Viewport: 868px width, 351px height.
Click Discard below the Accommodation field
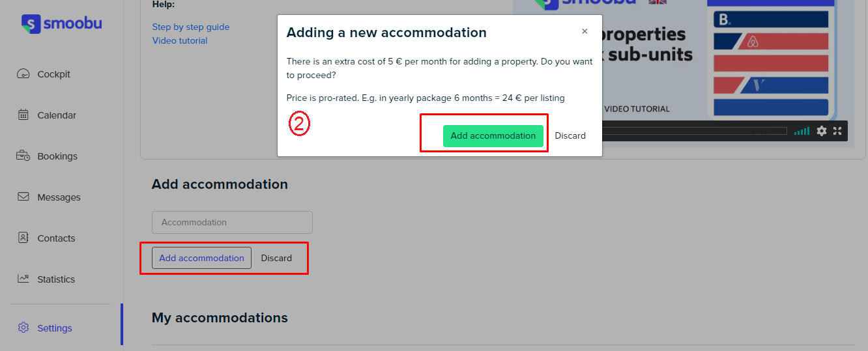click(x=276, y=258)
